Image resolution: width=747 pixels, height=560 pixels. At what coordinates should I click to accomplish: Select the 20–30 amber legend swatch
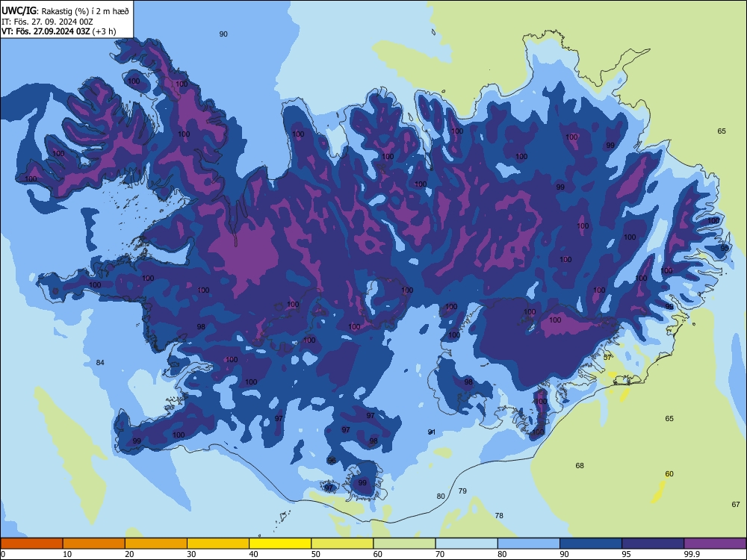point(156,544)
